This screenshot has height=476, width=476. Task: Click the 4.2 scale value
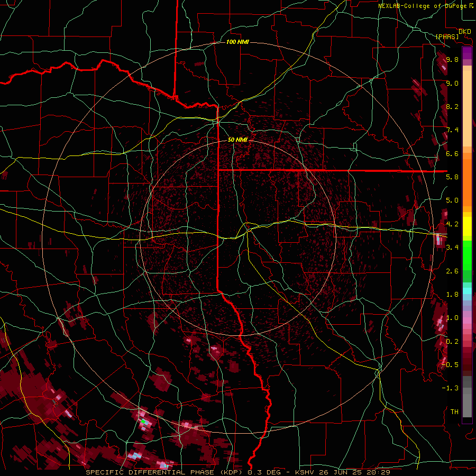tap(452, 224)
